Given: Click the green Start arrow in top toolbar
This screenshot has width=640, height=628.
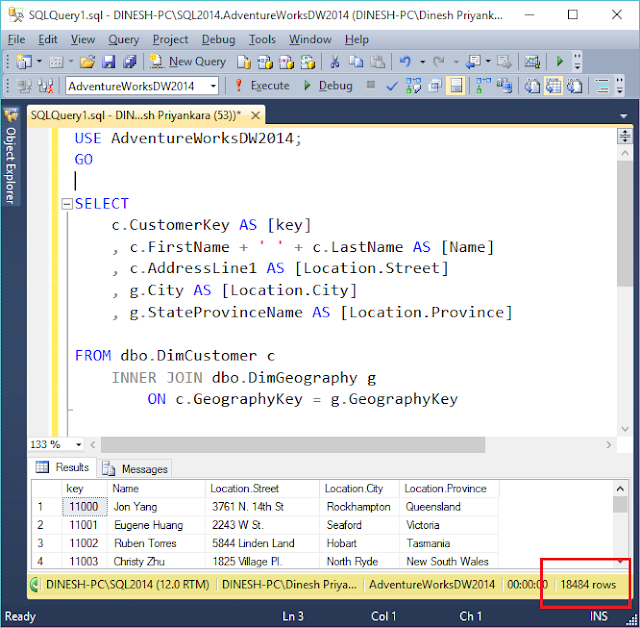Looking at the screenshot, I should (x=560, y=62).
